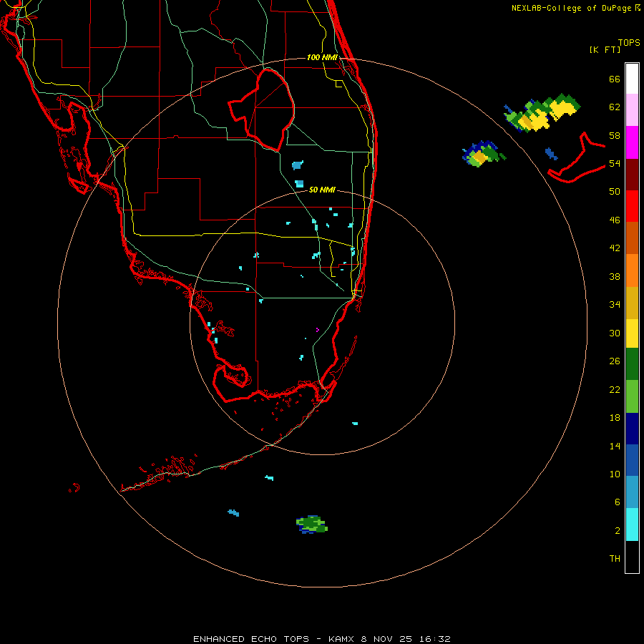Select the 38 legend value

click(615, 276)
